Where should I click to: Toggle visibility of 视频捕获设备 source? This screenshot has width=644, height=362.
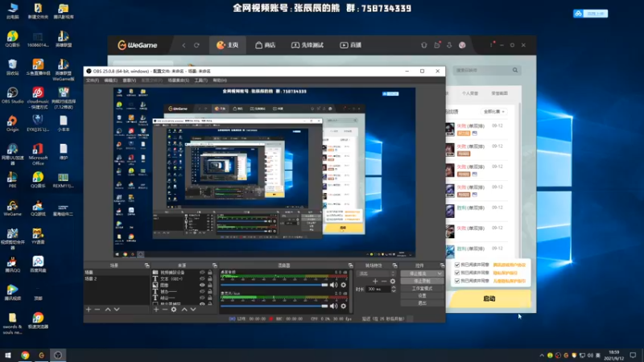202,273
